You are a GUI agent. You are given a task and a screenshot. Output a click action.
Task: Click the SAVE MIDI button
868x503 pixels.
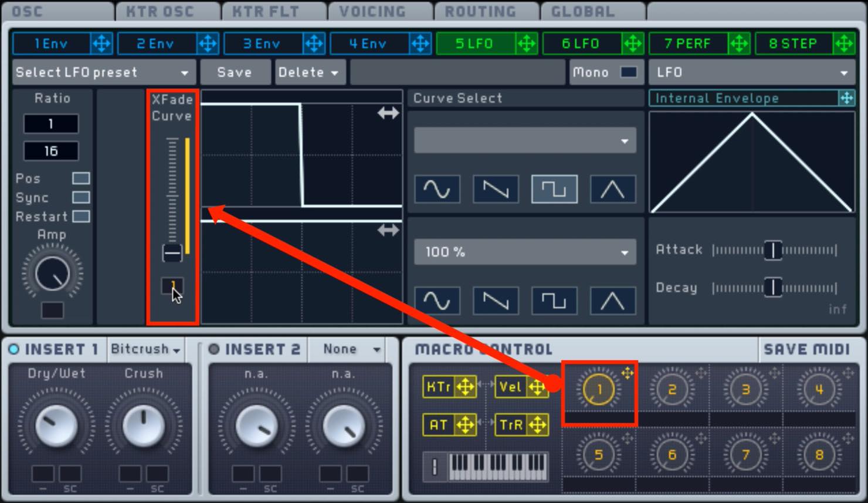click(x=807, y=350)
